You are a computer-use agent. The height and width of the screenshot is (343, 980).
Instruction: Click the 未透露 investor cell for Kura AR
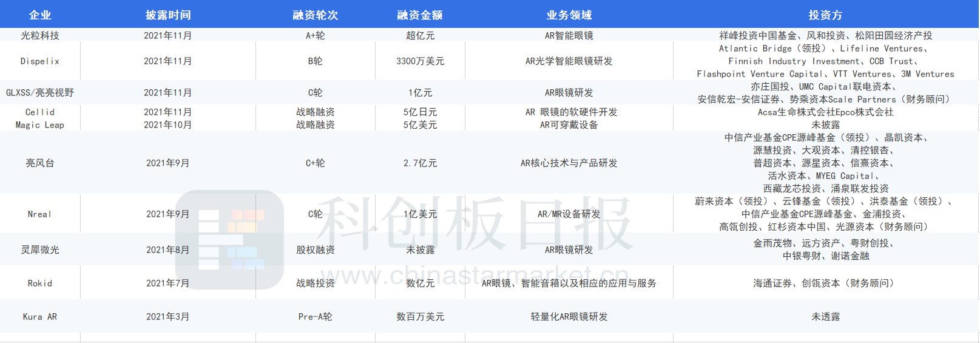click(x=825, y=317)
